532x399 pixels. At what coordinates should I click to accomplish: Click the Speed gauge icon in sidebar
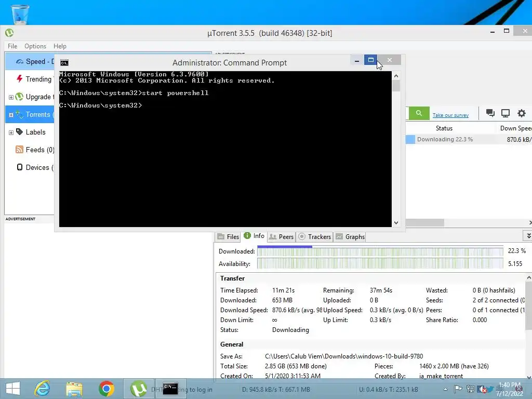[x=20, y=61]
